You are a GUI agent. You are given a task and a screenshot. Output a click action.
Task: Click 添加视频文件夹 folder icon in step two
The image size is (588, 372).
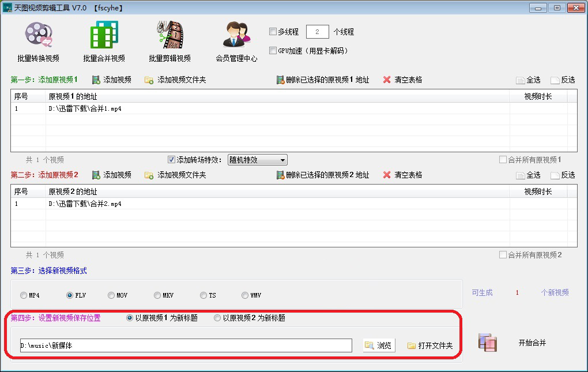(149, 175)
